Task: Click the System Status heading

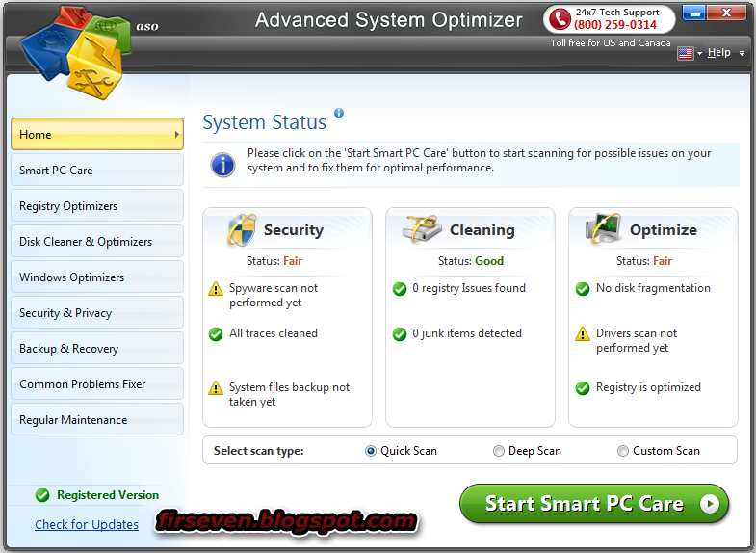Action: click(x=264, y=122)
